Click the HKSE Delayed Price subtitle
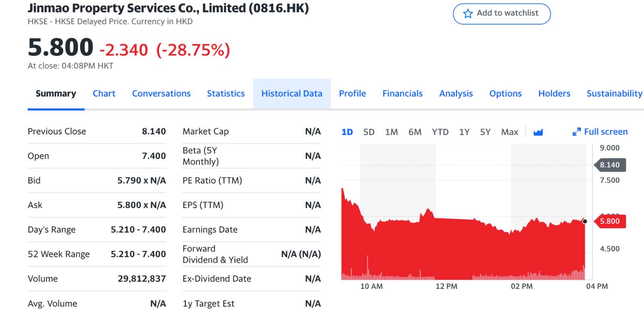The width and height of the screenshot is (644, 336). point(110,21)
